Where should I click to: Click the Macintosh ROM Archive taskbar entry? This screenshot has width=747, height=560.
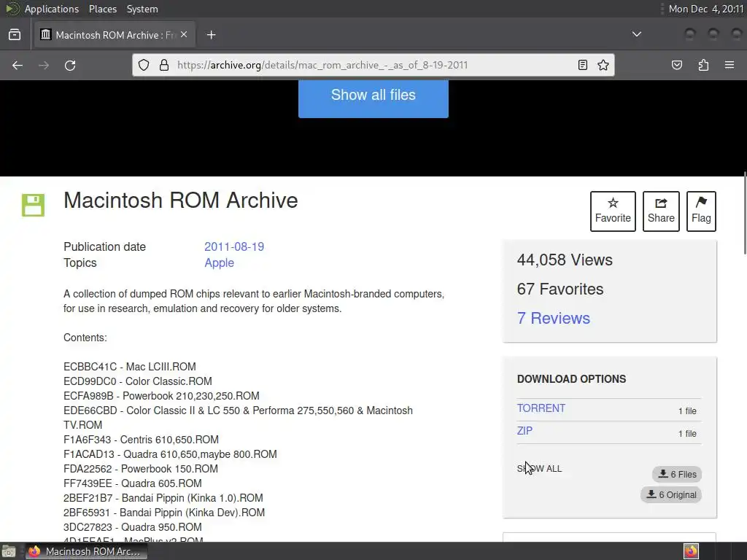click(x=86, y=551)
